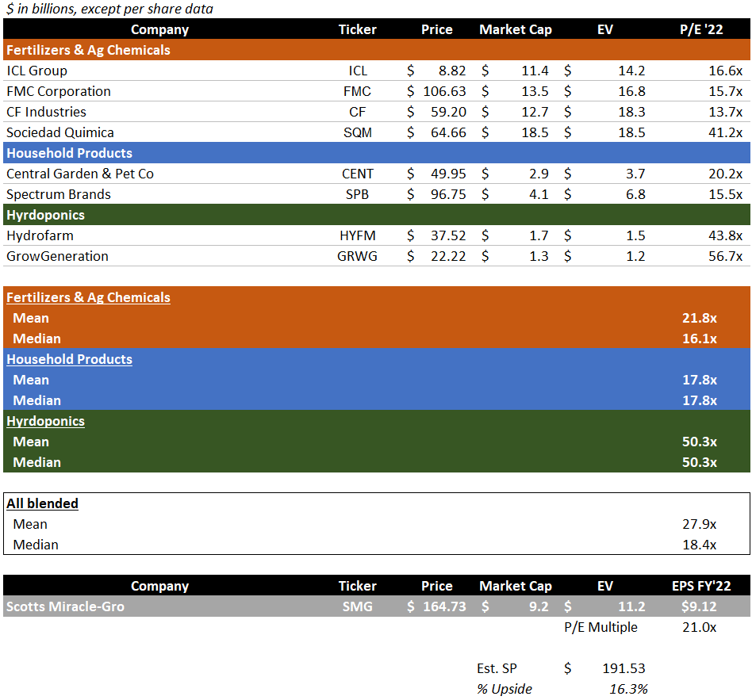Click the $9.12 EPS value
Image resolution: width=752 pixels, height=700 pixels.
click(699, 606)
